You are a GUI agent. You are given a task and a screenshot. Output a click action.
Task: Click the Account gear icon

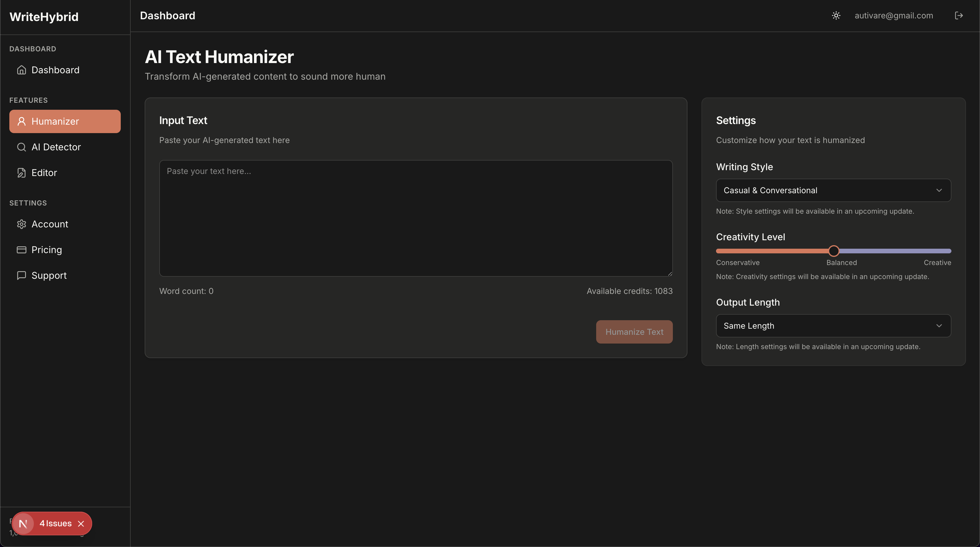(22, 224)
